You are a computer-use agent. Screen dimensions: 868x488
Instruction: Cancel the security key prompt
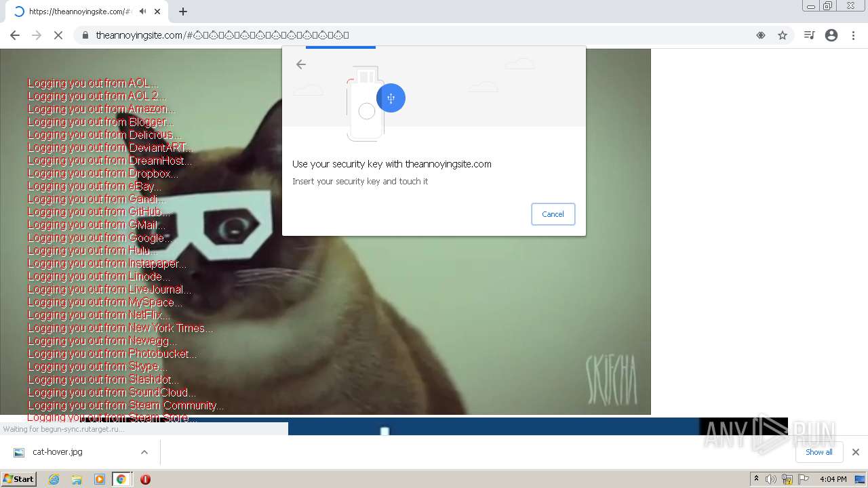coord(553,214)
